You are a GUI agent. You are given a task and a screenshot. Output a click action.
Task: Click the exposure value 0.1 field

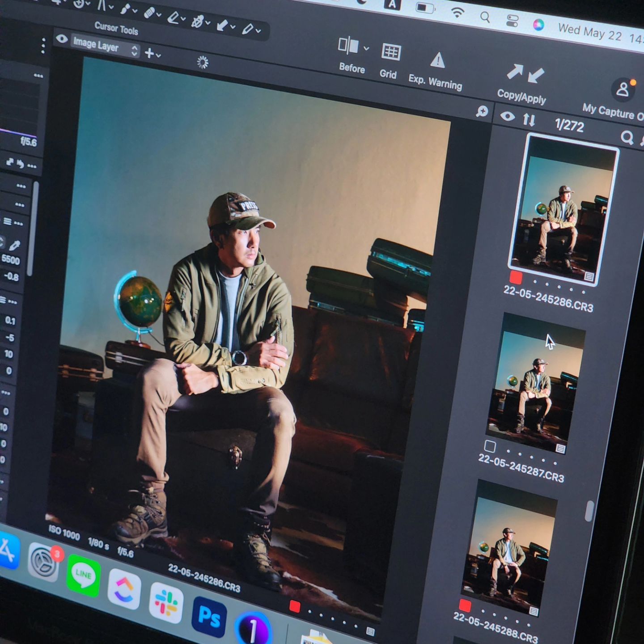pos(9,321)
